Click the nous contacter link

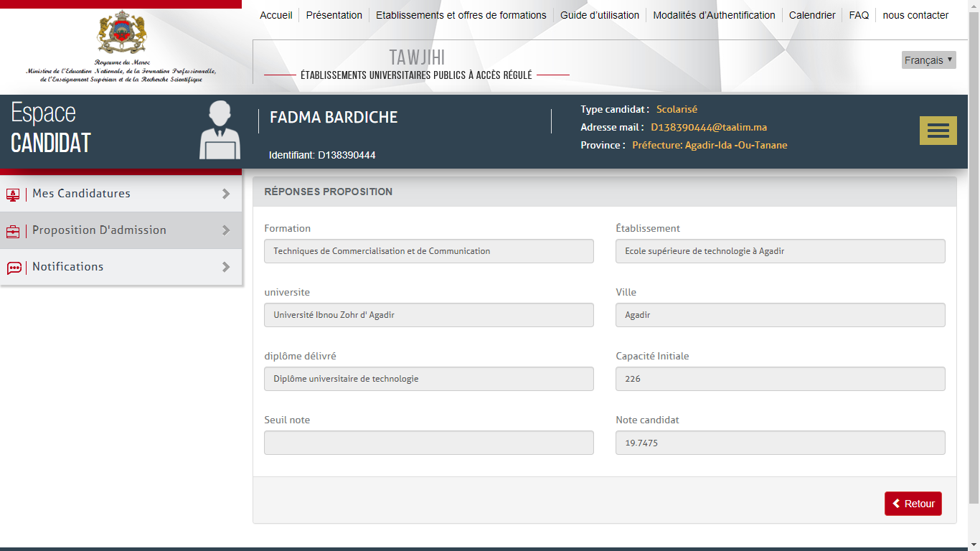[x=915, y=15]
